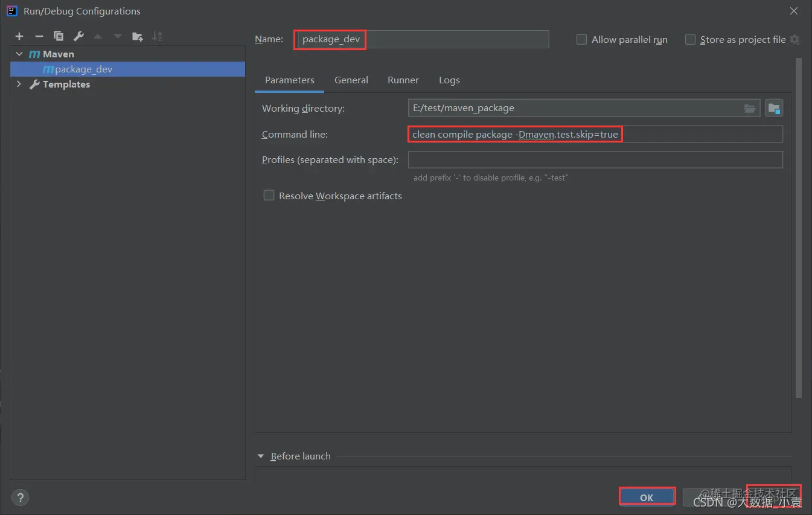Collapse the Maven tree node

[x=19, y=54]
